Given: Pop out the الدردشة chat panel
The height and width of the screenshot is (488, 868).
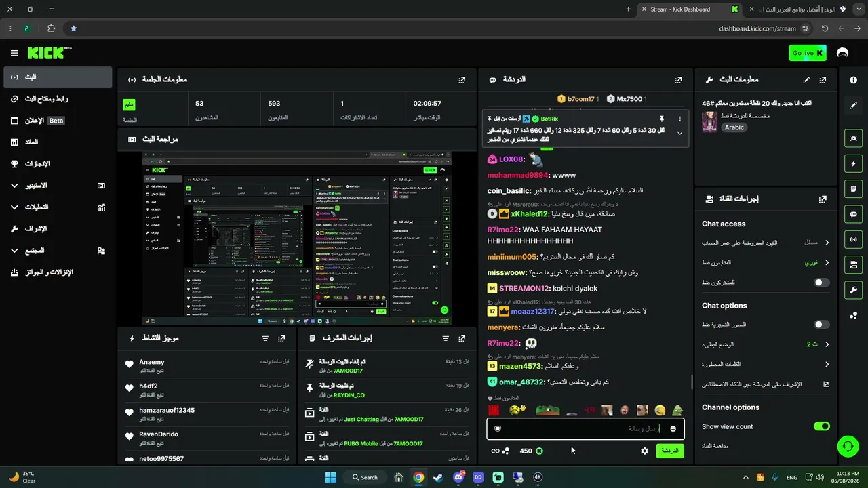Looking at the screenshot, I should coord(678,79).
